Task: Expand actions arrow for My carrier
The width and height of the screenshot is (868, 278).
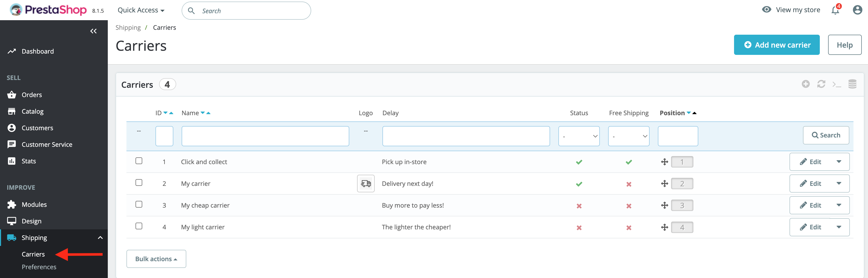Action: [x=839, y=184]
